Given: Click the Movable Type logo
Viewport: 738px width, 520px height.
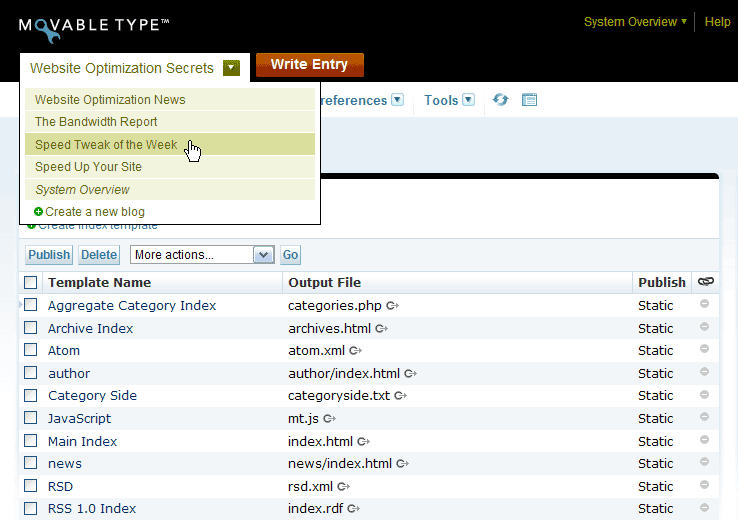Looking at the screenshot, I should click(94, 29).
